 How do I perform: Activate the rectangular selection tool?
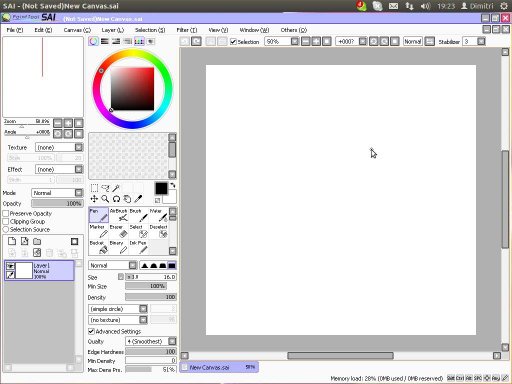(x=94, y=188)
